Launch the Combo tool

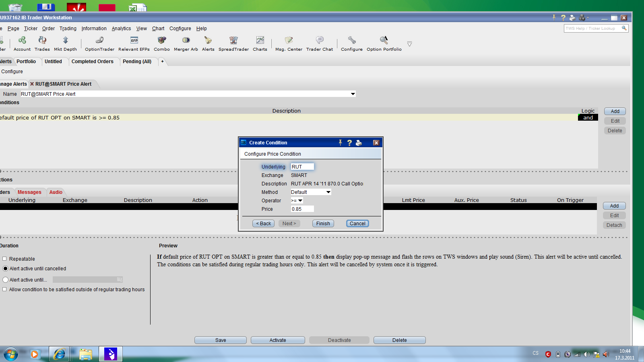tap(162, 43)
